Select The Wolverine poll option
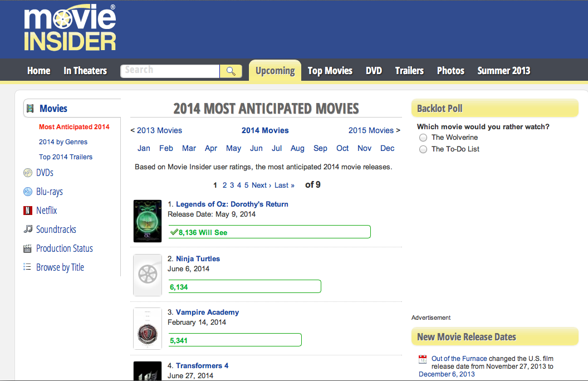This screenshot has height=381, width=588. pos(423,138)
